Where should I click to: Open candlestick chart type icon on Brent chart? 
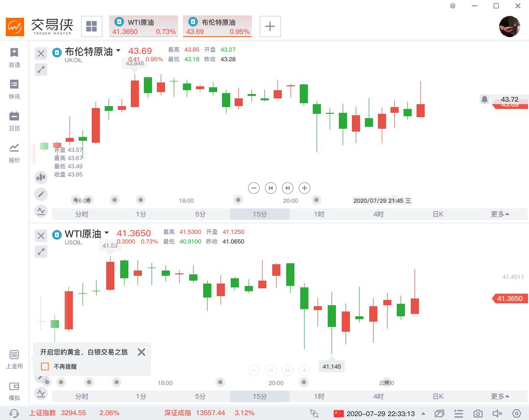point(41,177)
